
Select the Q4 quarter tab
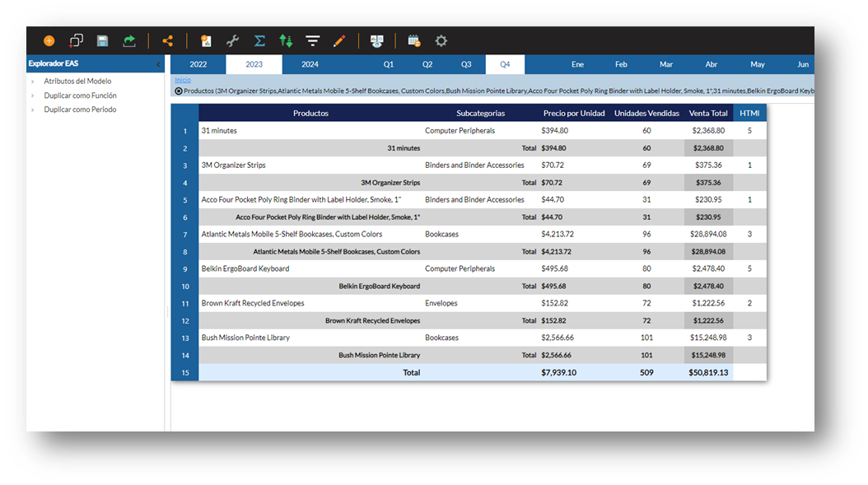point(505,64)
